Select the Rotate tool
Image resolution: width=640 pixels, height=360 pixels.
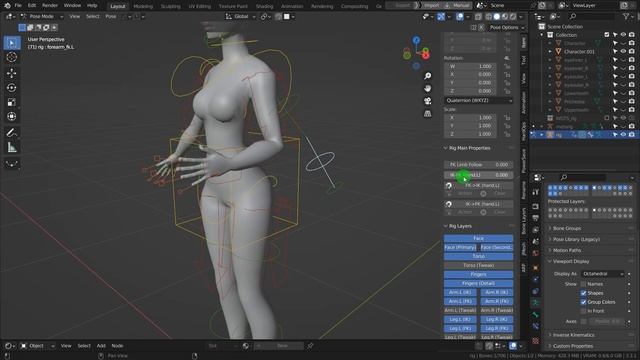point(12,88)
